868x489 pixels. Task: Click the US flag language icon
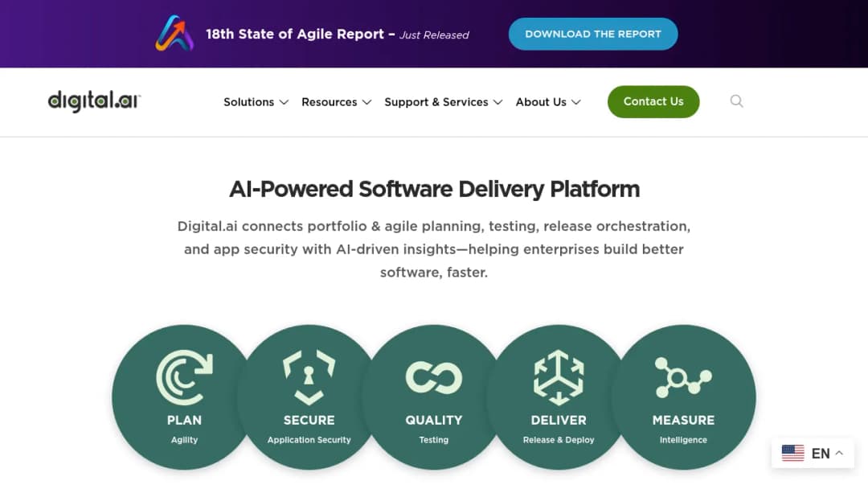(x=792, y=453)
